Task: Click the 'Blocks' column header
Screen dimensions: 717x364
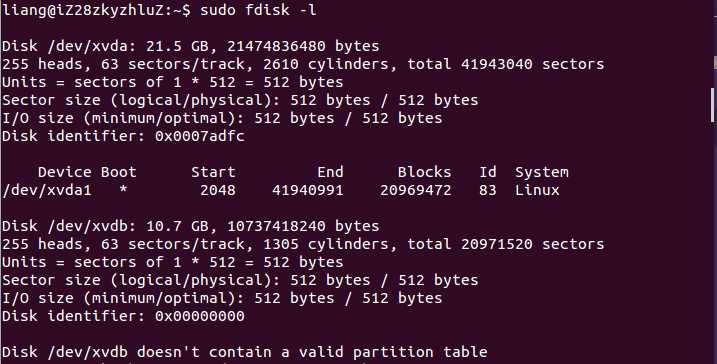Action: tap(424, 172)
